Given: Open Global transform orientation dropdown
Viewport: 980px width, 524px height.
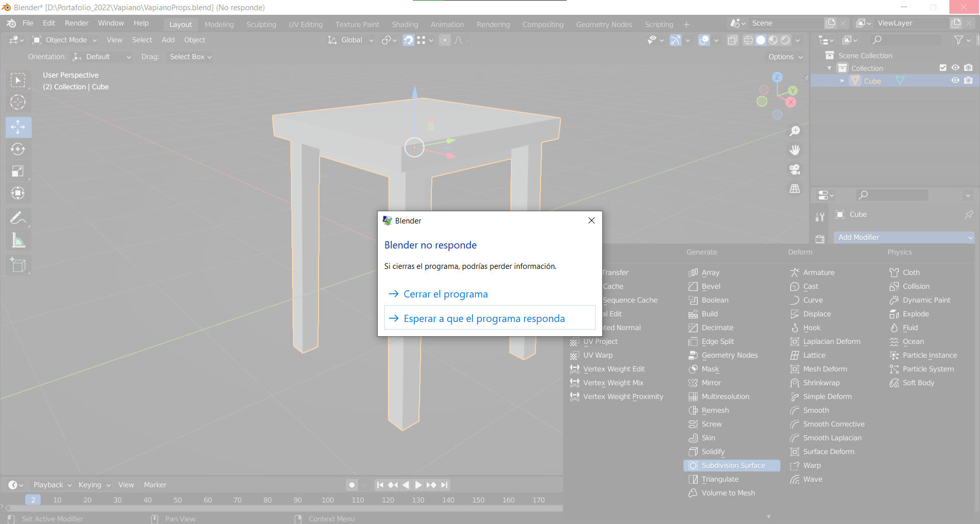Looking at the screenshot, I should 351,40.
